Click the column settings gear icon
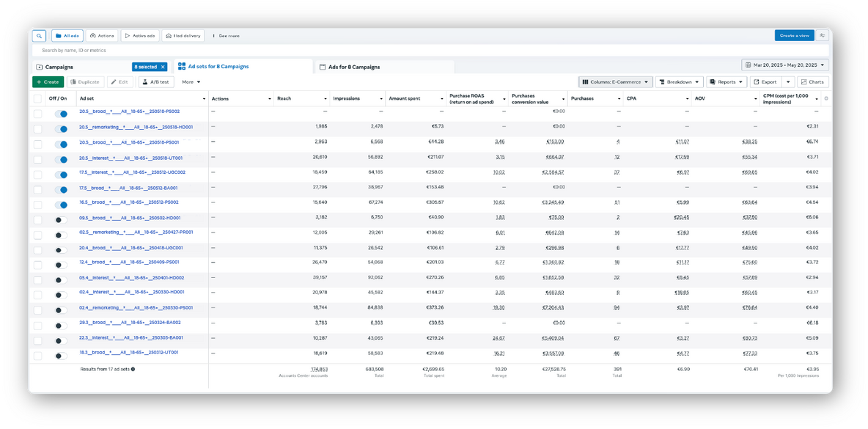 [826, 98]
